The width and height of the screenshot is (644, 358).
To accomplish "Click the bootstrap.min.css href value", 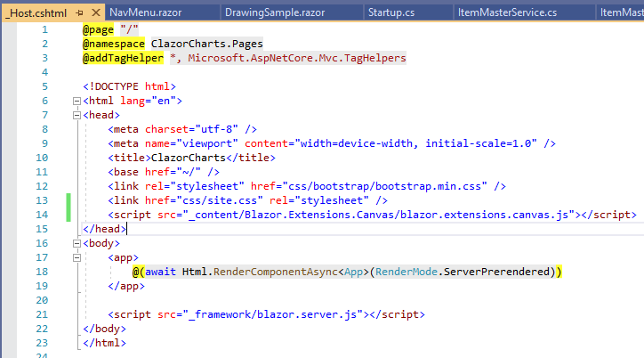I will tap(384, 186).
